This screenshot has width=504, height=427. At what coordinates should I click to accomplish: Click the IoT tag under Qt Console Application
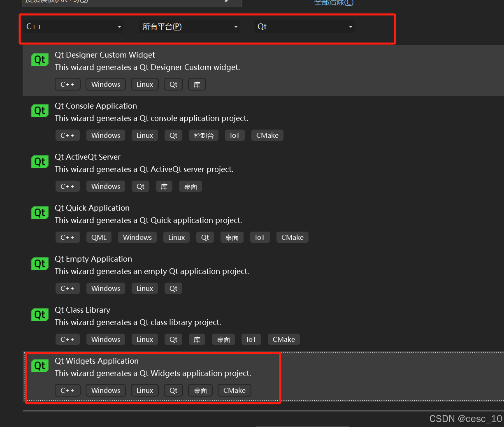[x=235, y=135]
